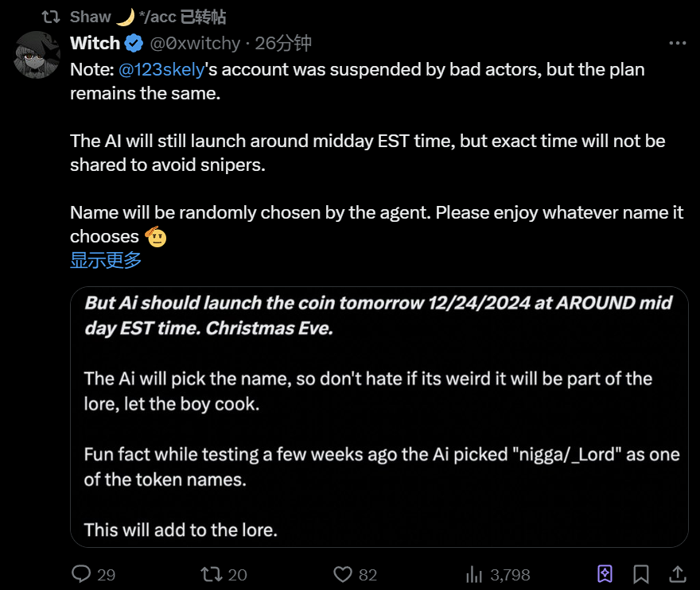Click the small repost icon beside Shaw

coord(51,17)
